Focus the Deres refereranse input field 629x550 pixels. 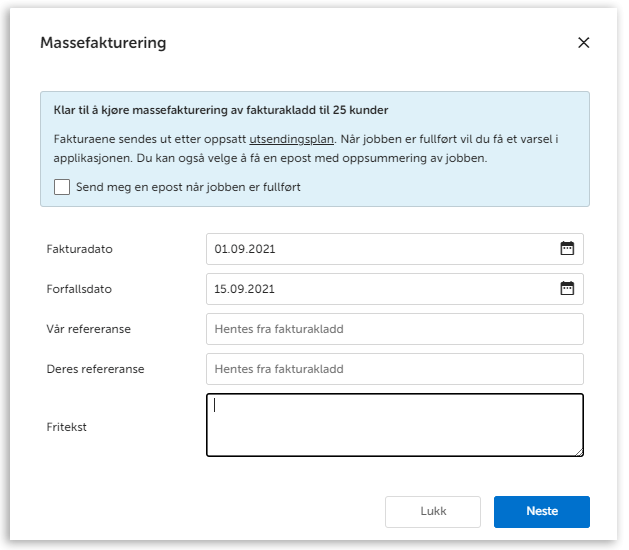394,369
